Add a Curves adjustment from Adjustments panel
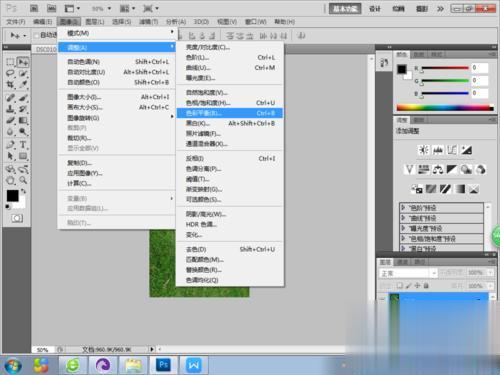500x375 pixels. [x=452, y=150]
